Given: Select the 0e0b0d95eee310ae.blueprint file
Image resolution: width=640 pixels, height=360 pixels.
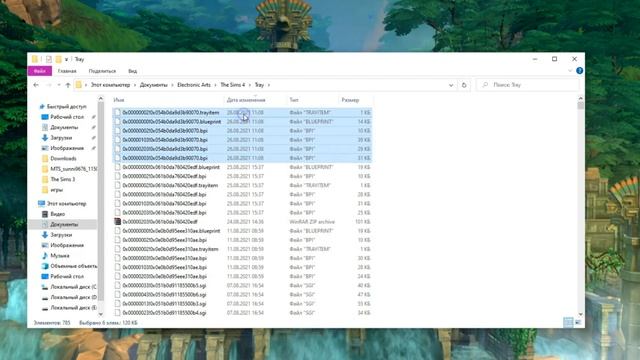Looking at the screenshot, I should 171,231.
